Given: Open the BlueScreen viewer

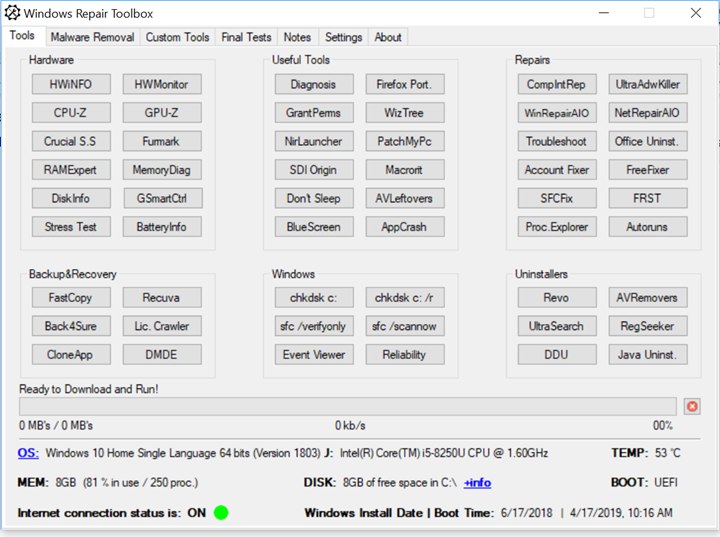Looking at the screenshot, I should coord(314,227).
